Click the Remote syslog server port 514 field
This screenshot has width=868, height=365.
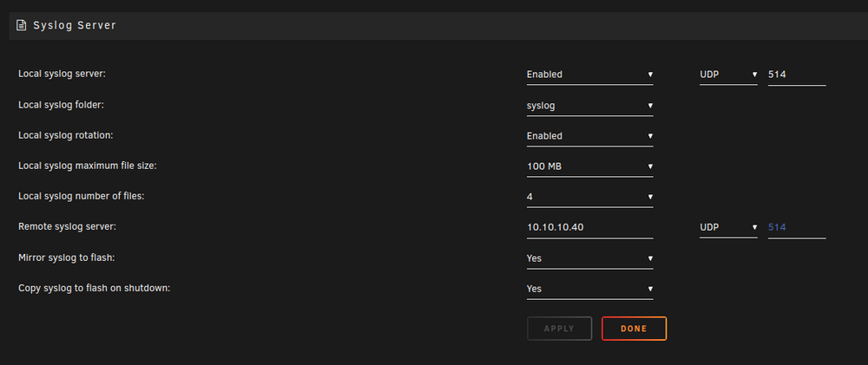[x=797, y=228]
